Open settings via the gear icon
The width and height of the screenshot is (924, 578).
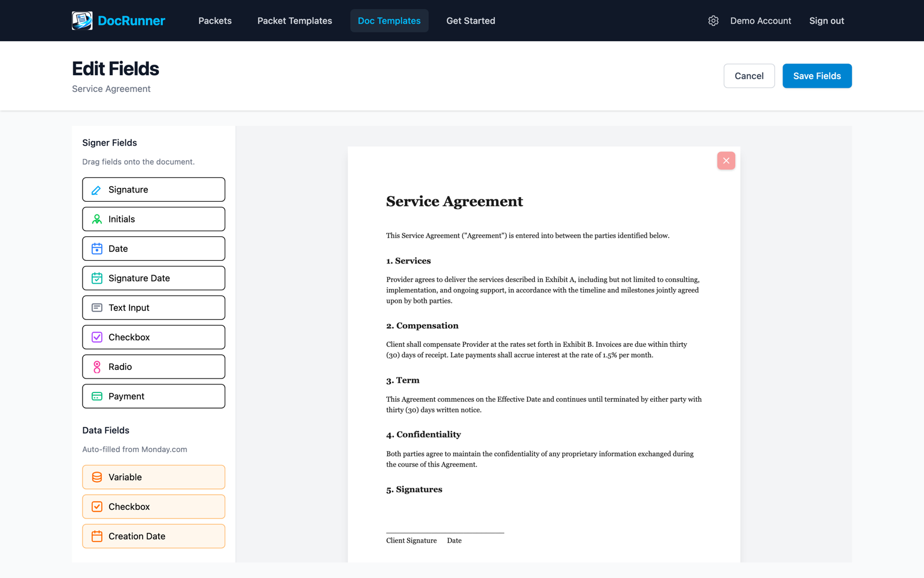[x=713, y=21]
